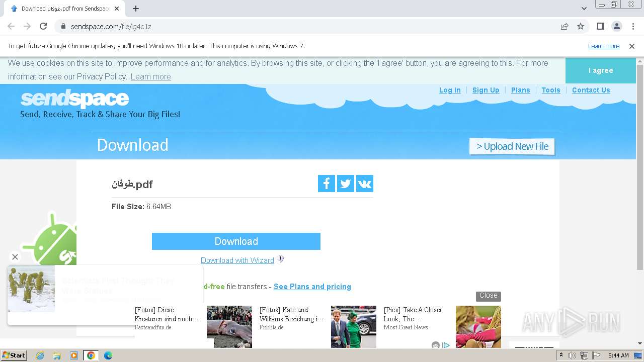
Task: Share file on VK
Action: 365,184
